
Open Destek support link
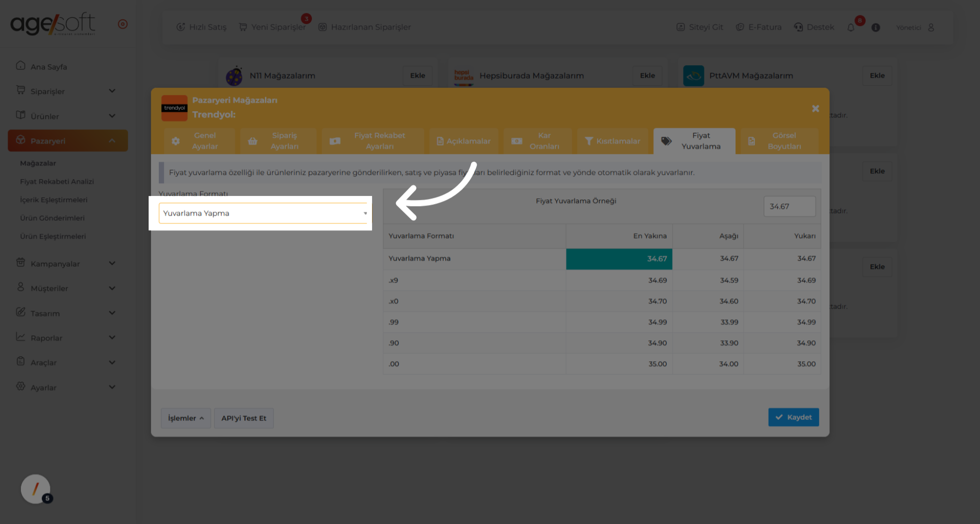click(x=814, y=27)
